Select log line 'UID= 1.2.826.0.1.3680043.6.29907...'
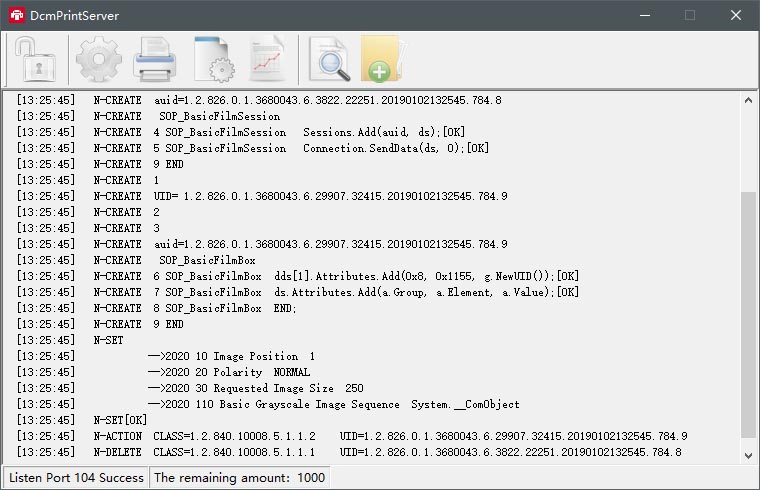The image size is (760, 490). tap(262, 196)
